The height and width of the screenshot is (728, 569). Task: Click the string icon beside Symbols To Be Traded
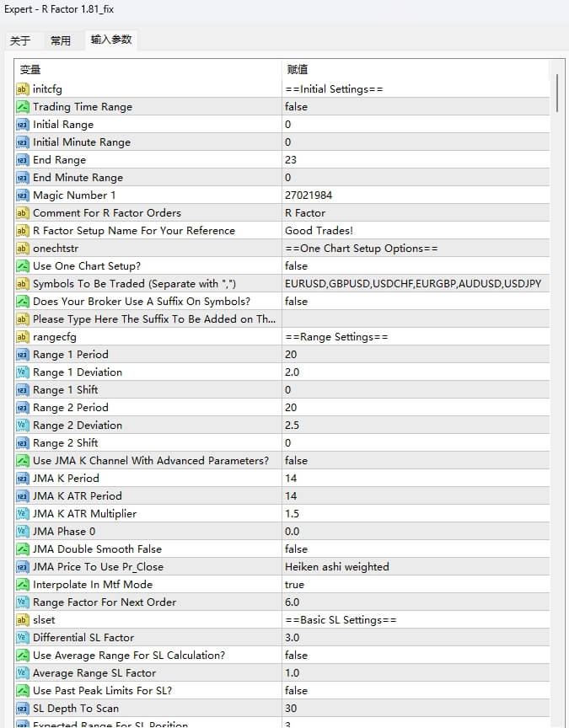point(22,284)
